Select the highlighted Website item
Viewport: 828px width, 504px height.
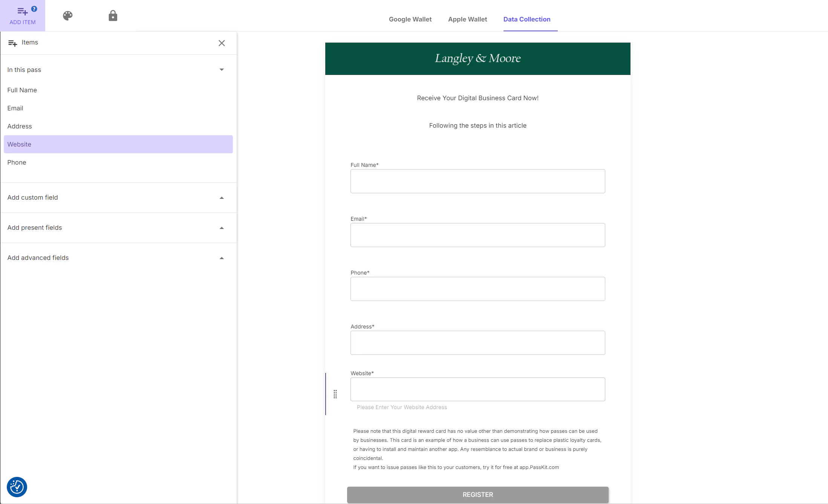[x=118, y=144]
